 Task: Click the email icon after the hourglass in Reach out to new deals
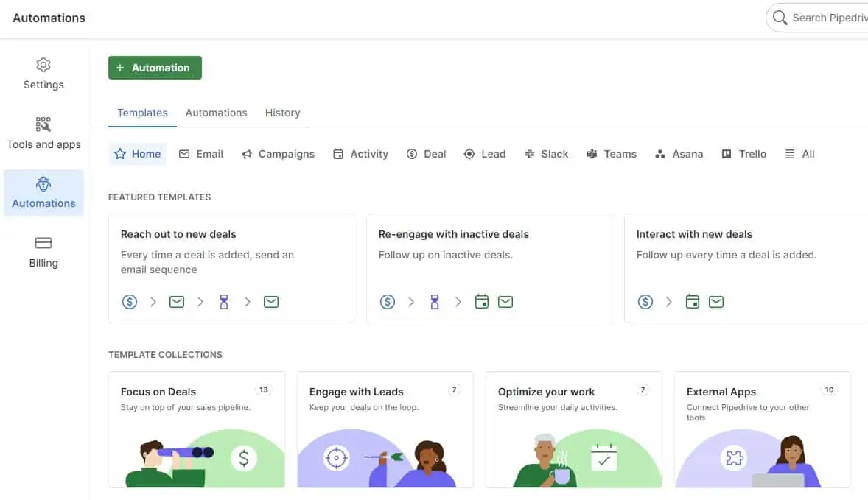tap(270, 302)
